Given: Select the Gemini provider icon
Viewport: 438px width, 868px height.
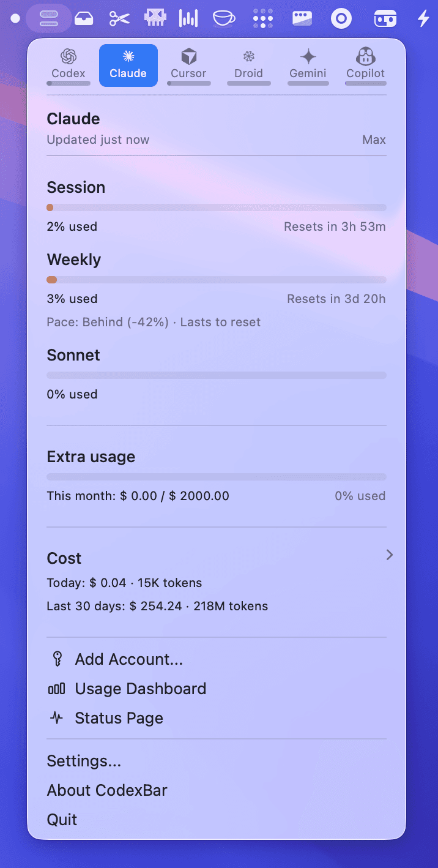Looking at the screenshot, I should coord(308,56).
